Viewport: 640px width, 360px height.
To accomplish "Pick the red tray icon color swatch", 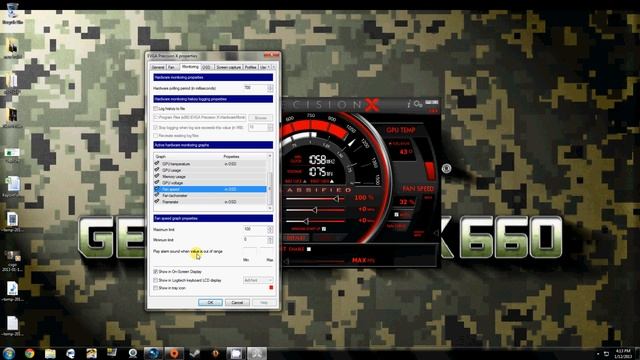I will pos(271,288).
